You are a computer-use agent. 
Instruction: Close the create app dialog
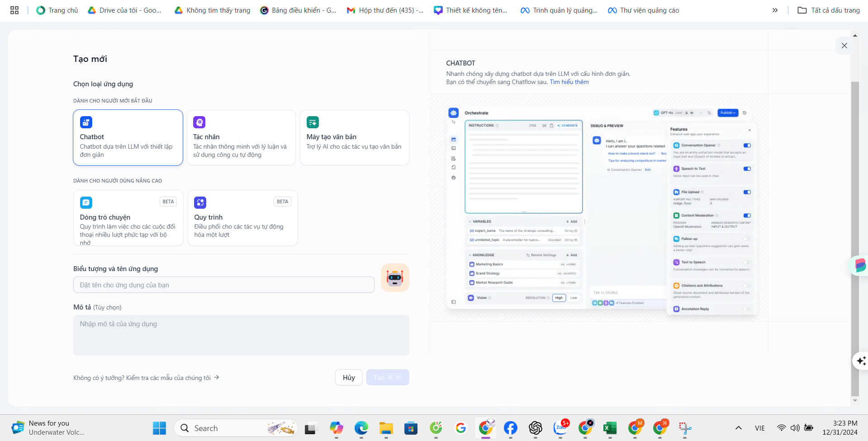coord(844,46)
